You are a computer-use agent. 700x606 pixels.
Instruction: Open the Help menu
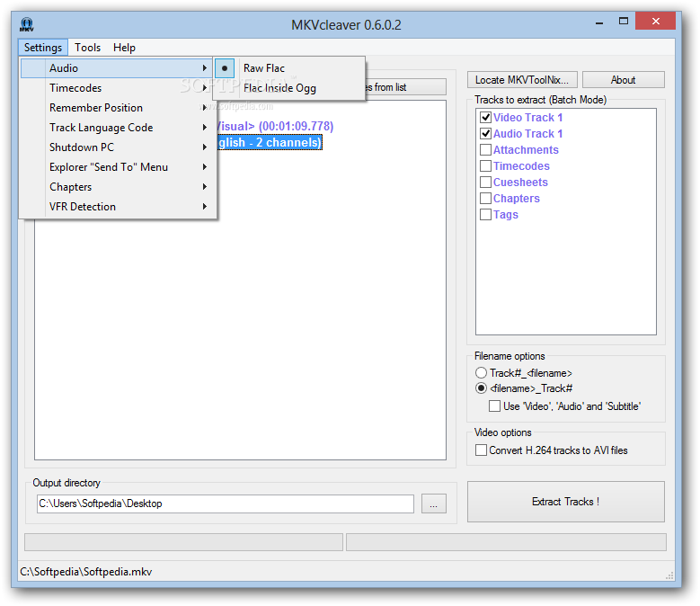coord(124,48)
